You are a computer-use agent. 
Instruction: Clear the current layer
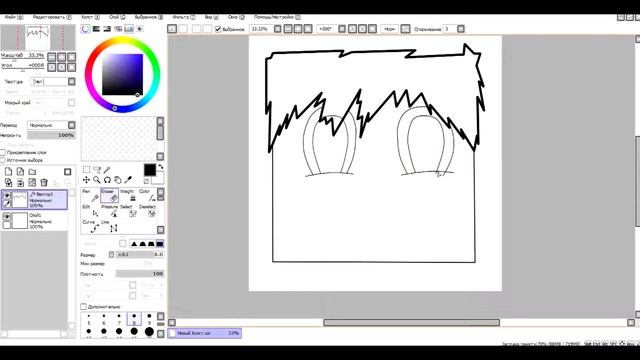(32, 182)
